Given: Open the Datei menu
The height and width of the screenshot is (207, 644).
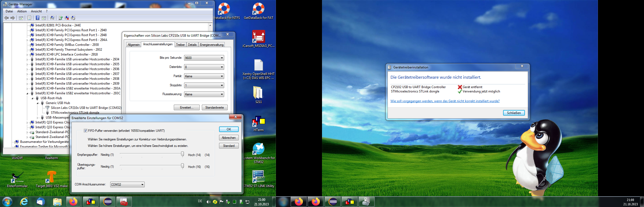Looking at the screenshot, I should (x=9, y=11).
